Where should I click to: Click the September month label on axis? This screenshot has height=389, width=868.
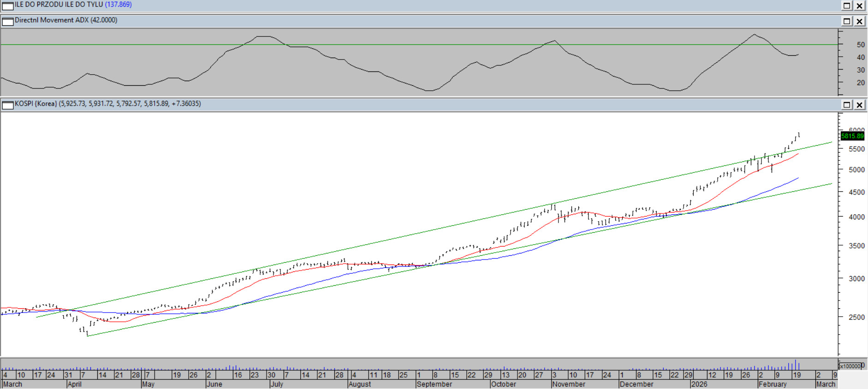pos(434,384)
